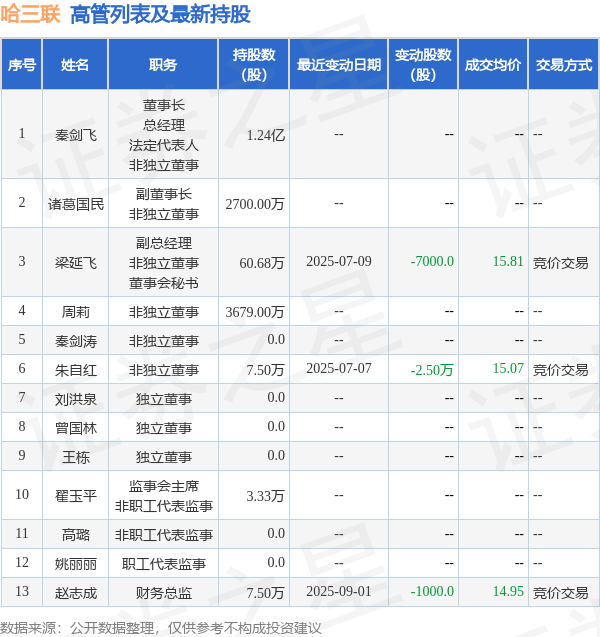Image resolution: width=600 pixels, height=637 pixels.
Task: Click the average price 14.95
Action: click(508, 592)
